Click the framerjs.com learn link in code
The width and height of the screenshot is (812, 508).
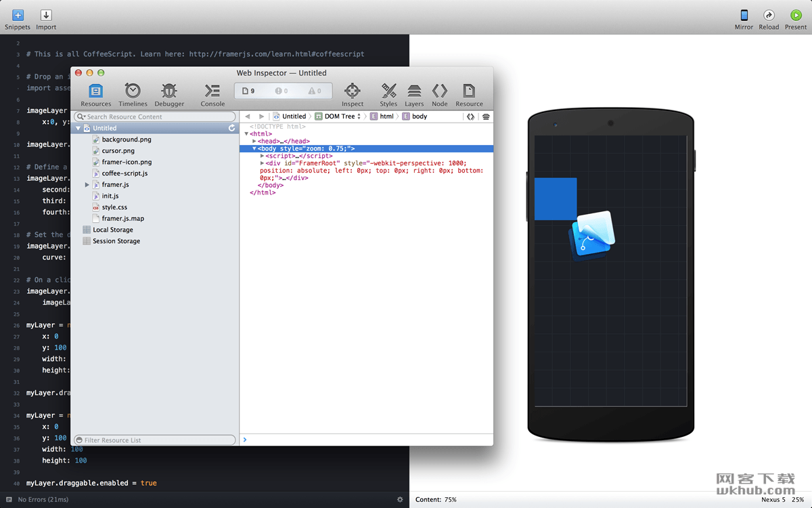coord(277,54)
